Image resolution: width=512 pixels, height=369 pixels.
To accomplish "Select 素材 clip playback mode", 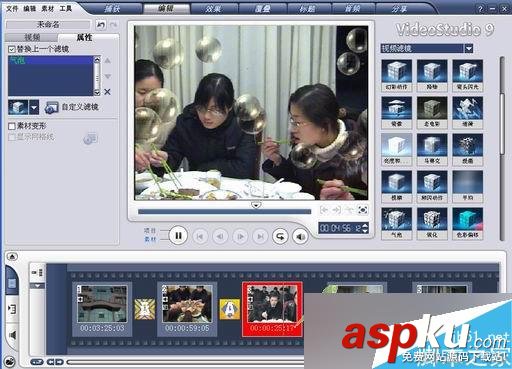I will pos(150,239).
